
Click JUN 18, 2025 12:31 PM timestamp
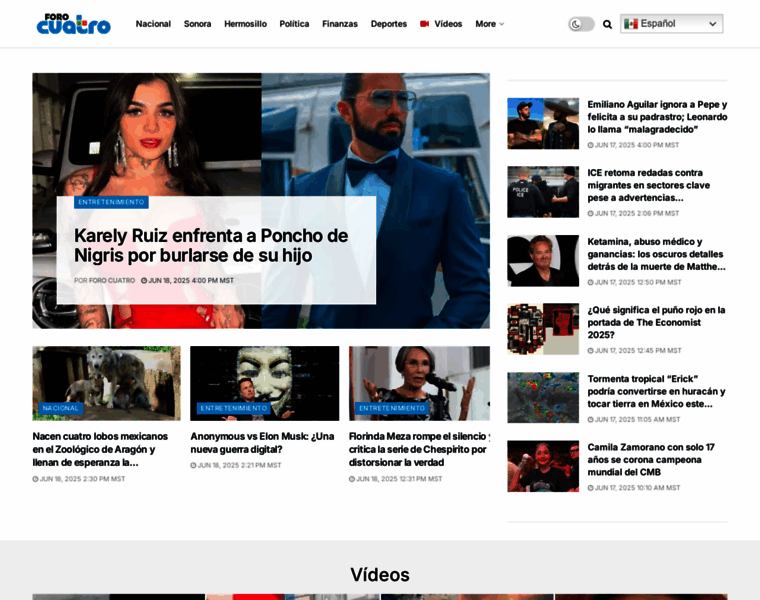[396, 479]
